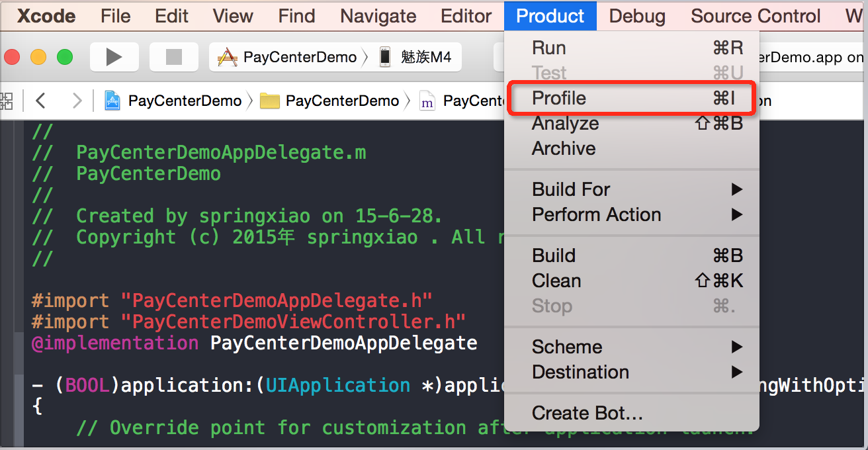
Task: Click the line #import "PayCenterDemoViewController.h"
Action: point(249,322)
